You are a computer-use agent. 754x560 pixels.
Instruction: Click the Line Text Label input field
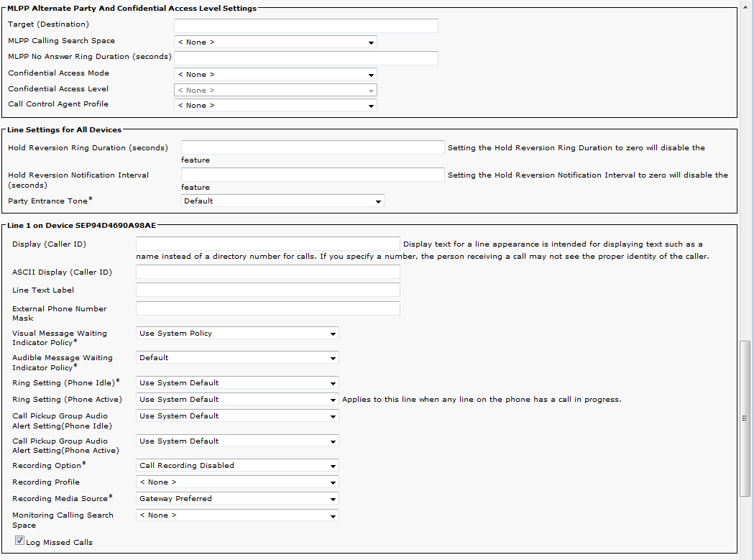pos(267,290)
